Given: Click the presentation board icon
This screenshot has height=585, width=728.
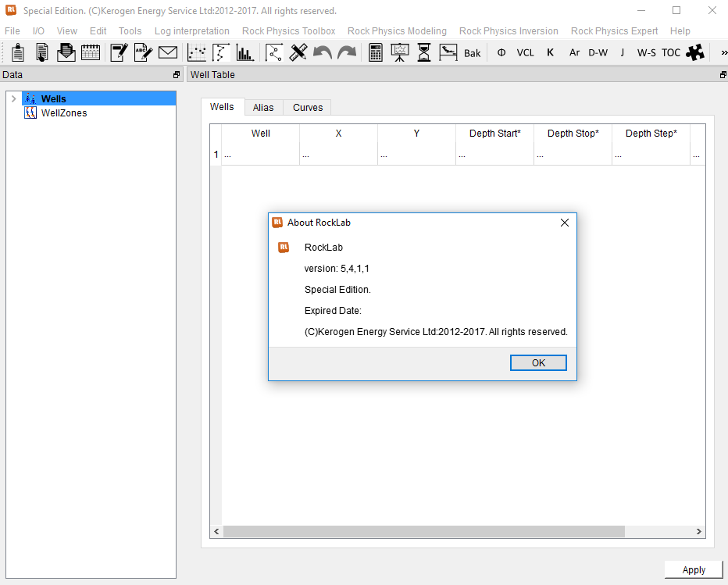Looking at the screenshot, I should pyautogui.click(x=400, y=52).
